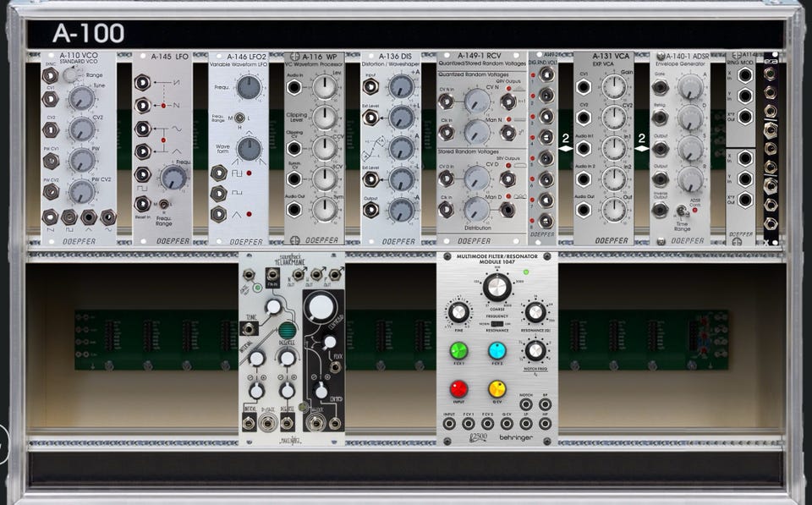Screen dimensions: 812x505
Task: Click the BP output jack on Module 1047
Action: pos(545,404)
